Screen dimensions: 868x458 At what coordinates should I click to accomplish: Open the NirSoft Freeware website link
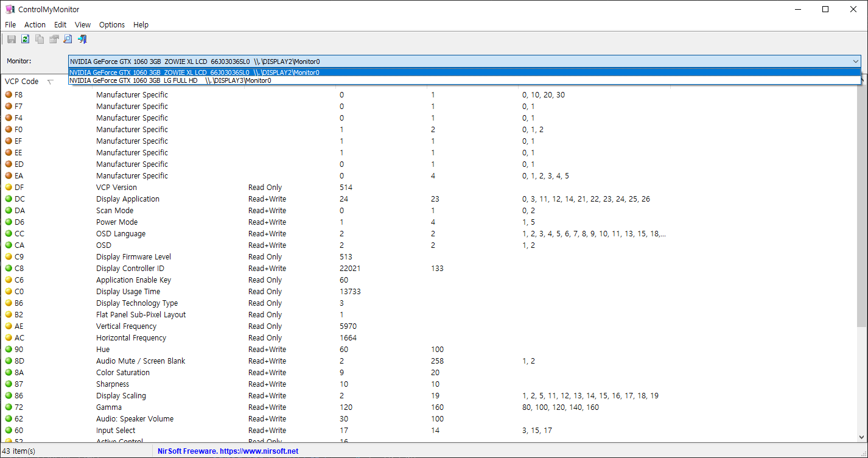pos(228,451)
